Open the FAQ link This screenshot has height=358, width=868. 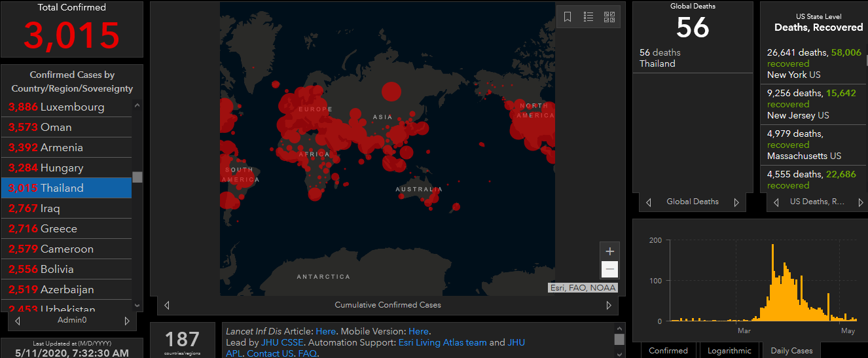(307, 353)
